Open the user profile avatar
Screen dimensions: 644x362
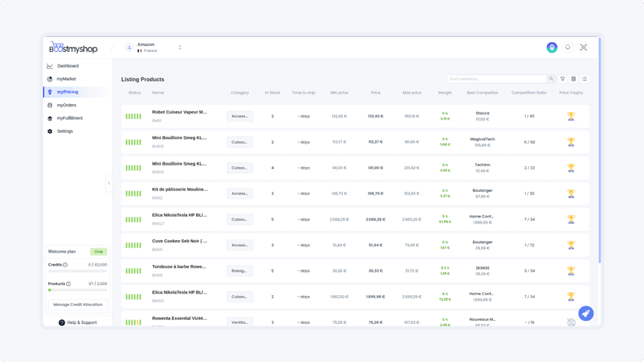coord(552,47)
